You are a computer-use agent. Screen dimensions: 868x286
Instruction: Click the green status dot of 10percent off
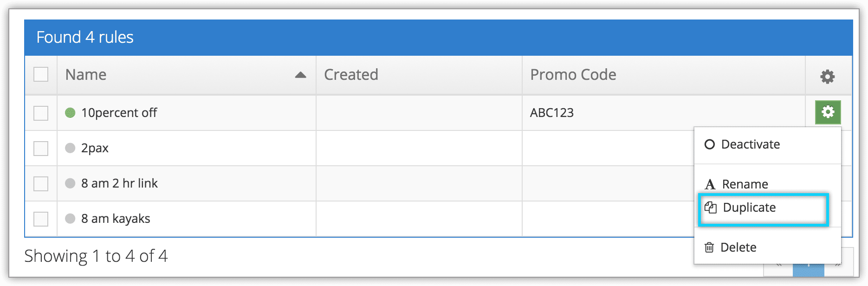click(70, 113)
